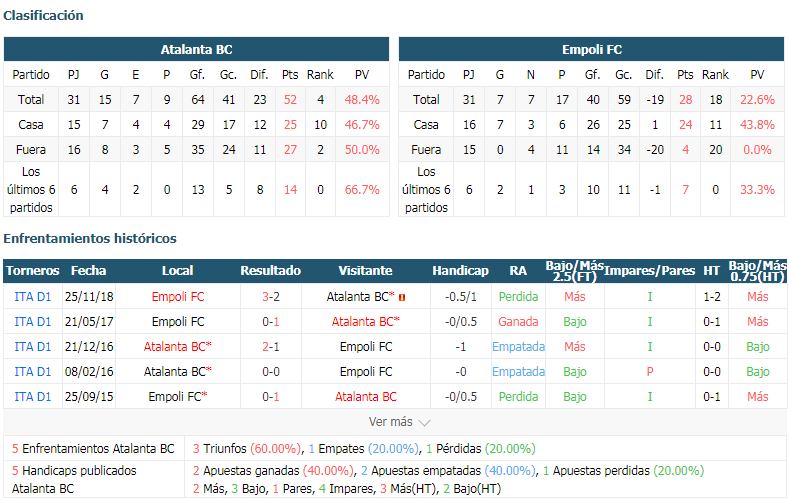
Task: Click Ver más text to show more
Action: coord(390,422)
